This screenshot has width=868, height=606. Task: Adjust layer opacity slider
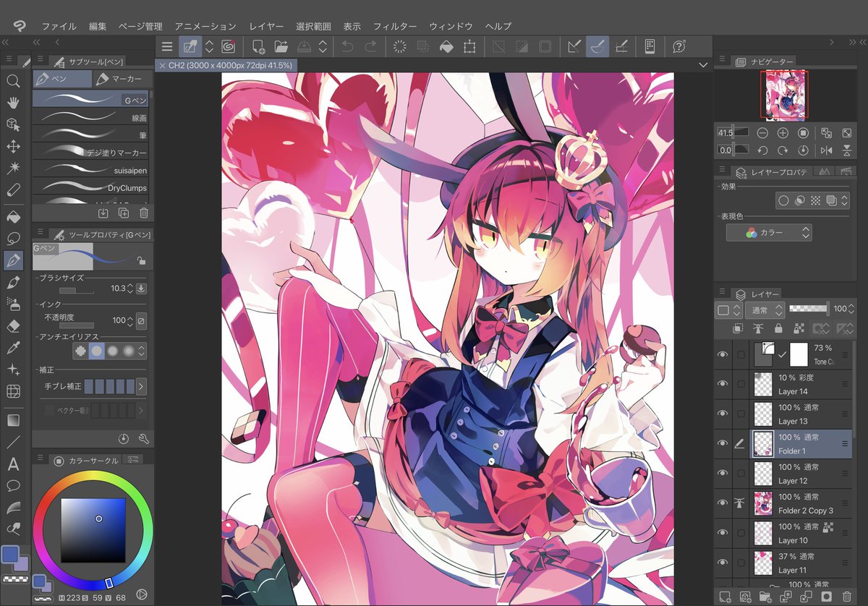[809, 309]
